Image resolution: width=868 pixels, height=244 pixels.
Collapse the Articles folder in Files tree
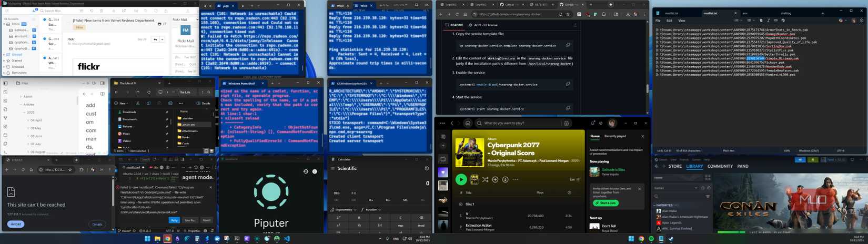point(21,105)
